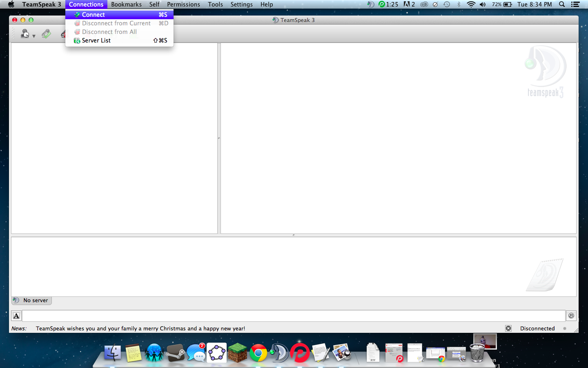588x368 pixels.
Task: Click the connection status indicator dot
Action: point(565,328)
